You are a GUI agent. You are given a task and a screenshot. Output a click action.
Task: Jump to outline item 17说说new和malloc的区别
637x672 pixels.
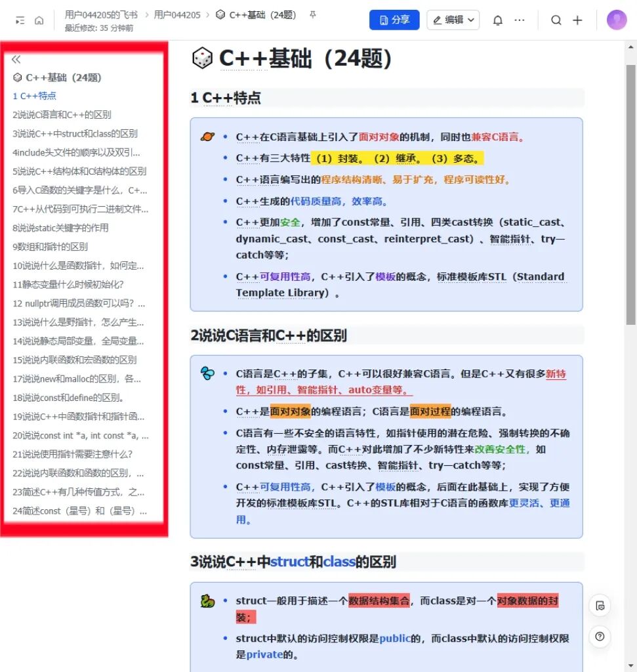(x=77, y=379)
